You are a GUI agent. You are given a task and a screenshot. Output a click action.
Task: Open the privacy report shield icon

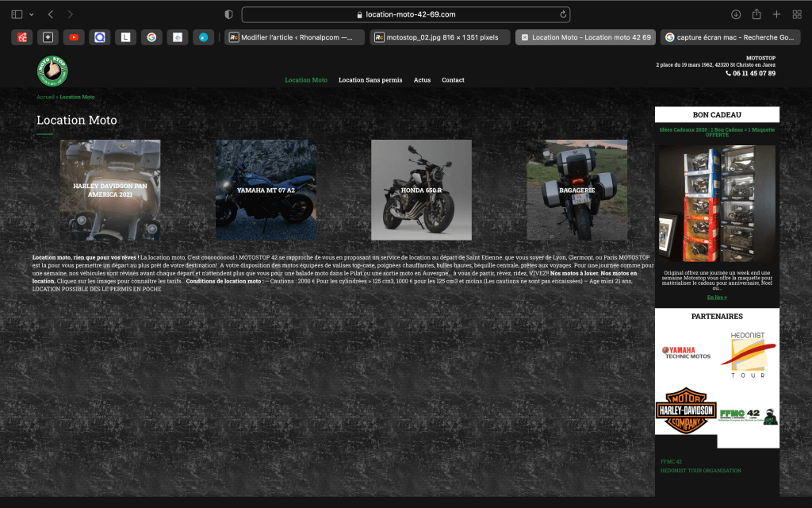pyautogui.click(x=229, y=14)
